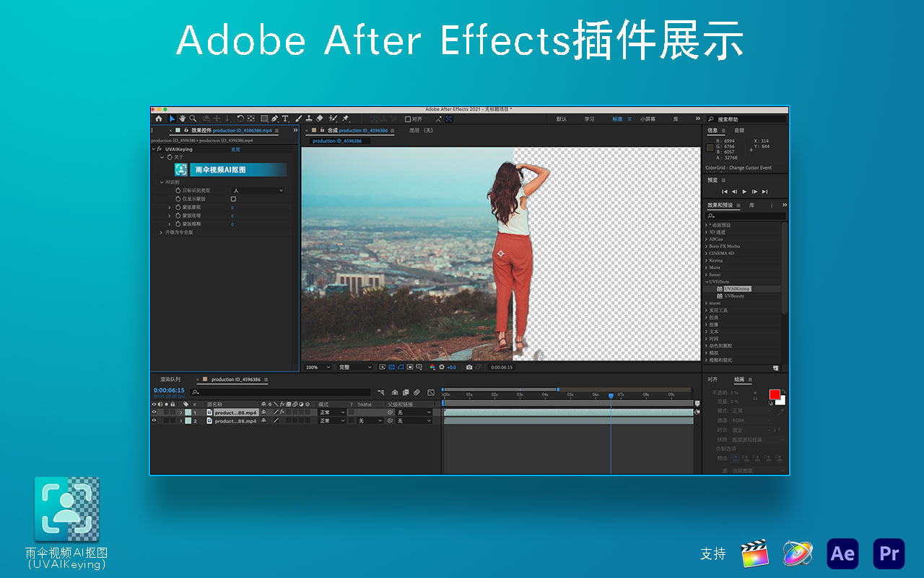
Task: Select the Roto Brush tool
Action: [333, 118]
